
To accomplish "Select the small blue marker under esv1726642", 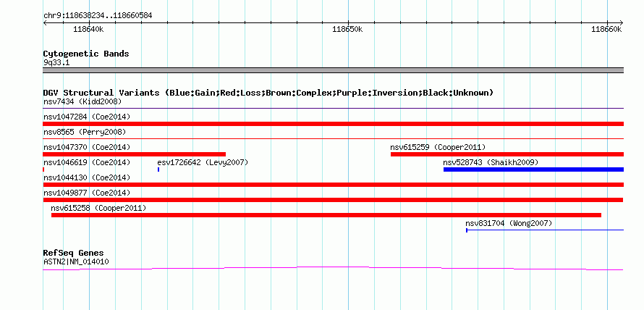I will pos(158,169).
